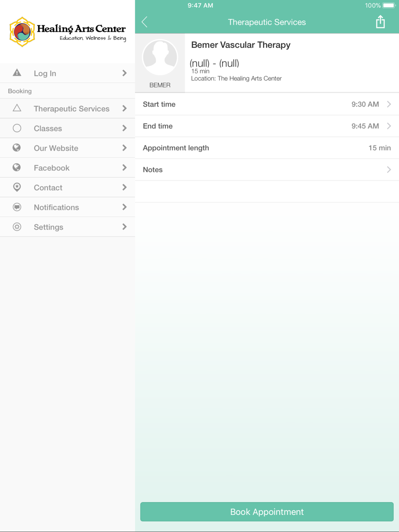Click the 9:45 AM end value

(x=365, y=126)
